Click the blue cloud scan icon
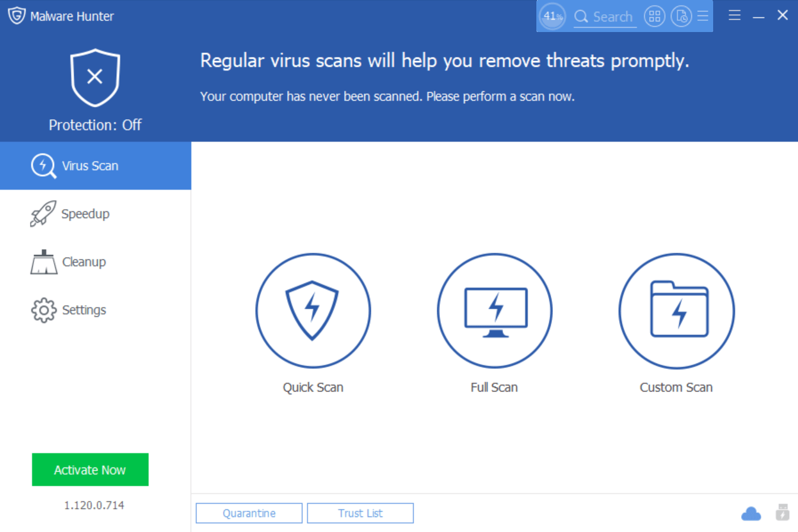The height and width of the screenshot is (532, 798). (x=751, y=513)
